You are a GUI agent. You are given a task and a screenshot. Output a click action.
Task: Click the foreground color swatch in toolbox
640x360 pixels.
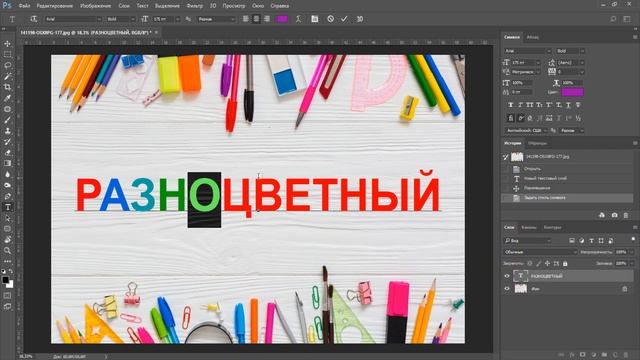5,280
